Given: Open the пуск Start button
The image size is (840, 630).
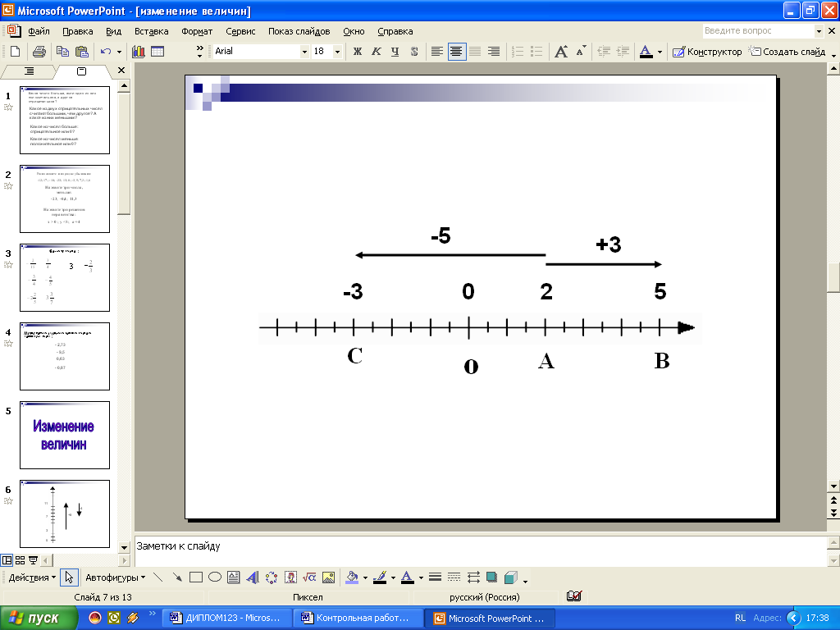Looking at the screenshot, I should tap(39, 618).
